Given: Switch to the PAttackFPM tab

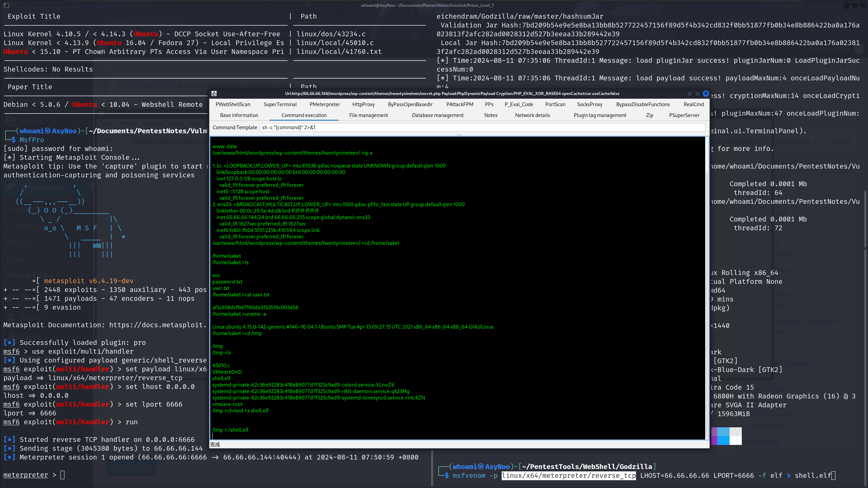Looking at the screenshot, I should pos(460,104).
